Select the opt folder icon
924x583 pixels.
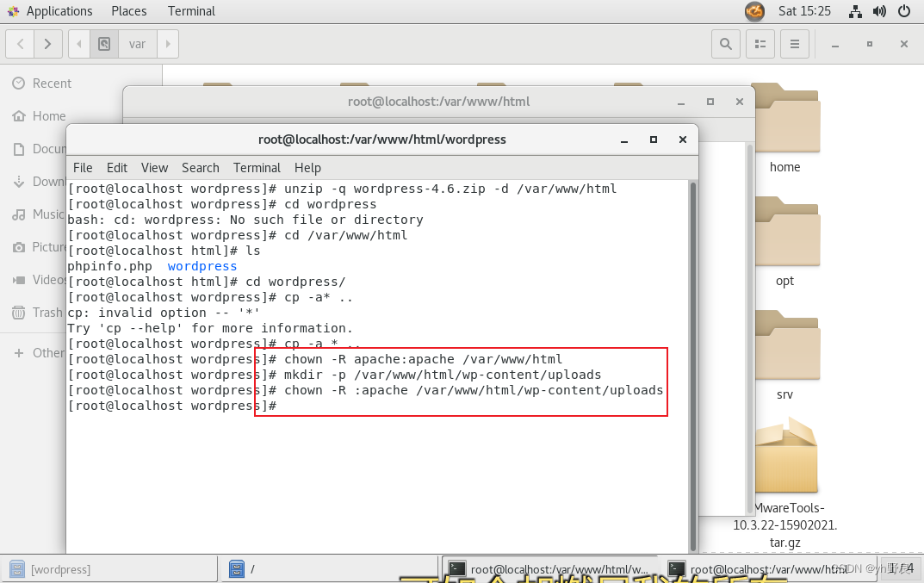pyautogui.click(x=786, y=232)
